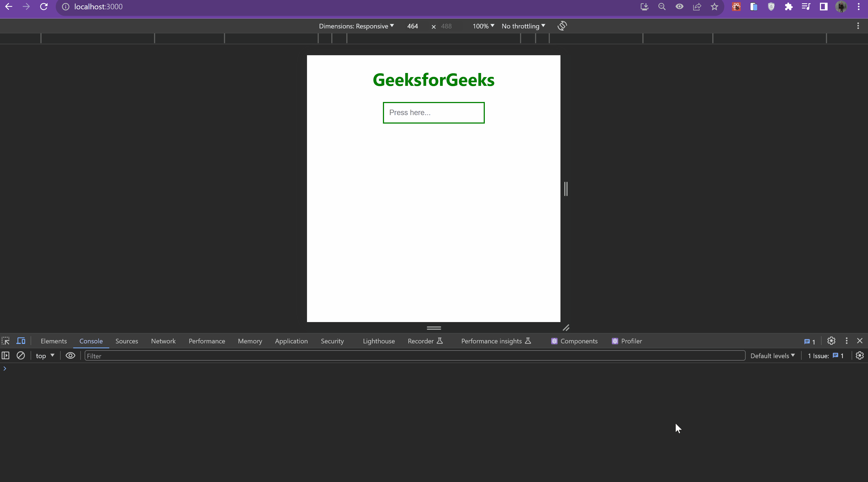Open the Dimensions: Responsive dropdown
The height and width of the screenshot is (482, 868).
(x=356, y=26)
